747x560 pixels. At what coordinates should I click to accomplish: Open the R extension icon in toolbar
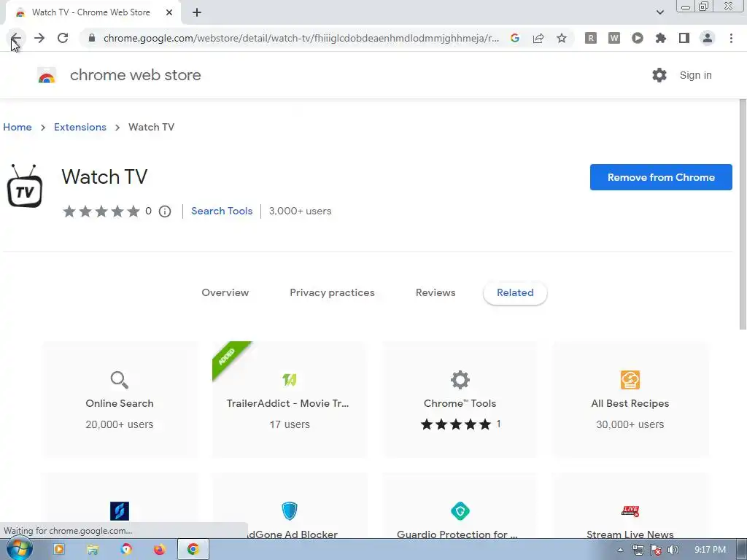(x=591, y=38)
